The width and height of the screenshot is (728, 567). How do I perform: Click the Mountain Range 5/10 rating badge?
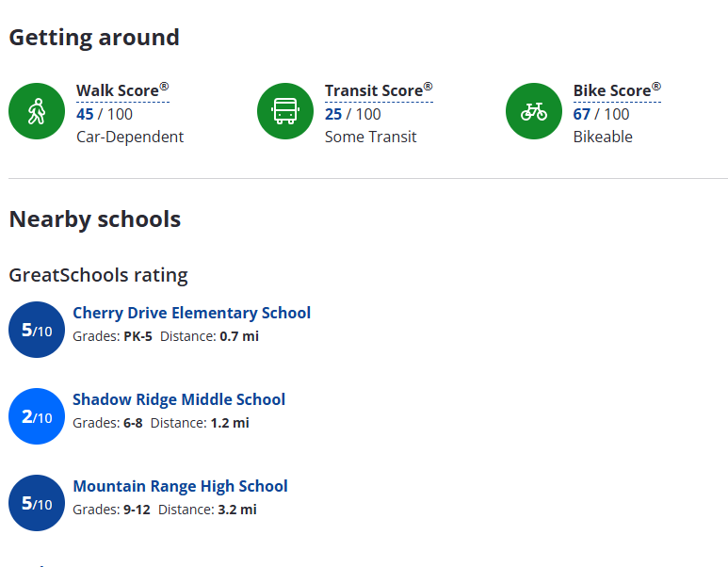click(37, 503)
